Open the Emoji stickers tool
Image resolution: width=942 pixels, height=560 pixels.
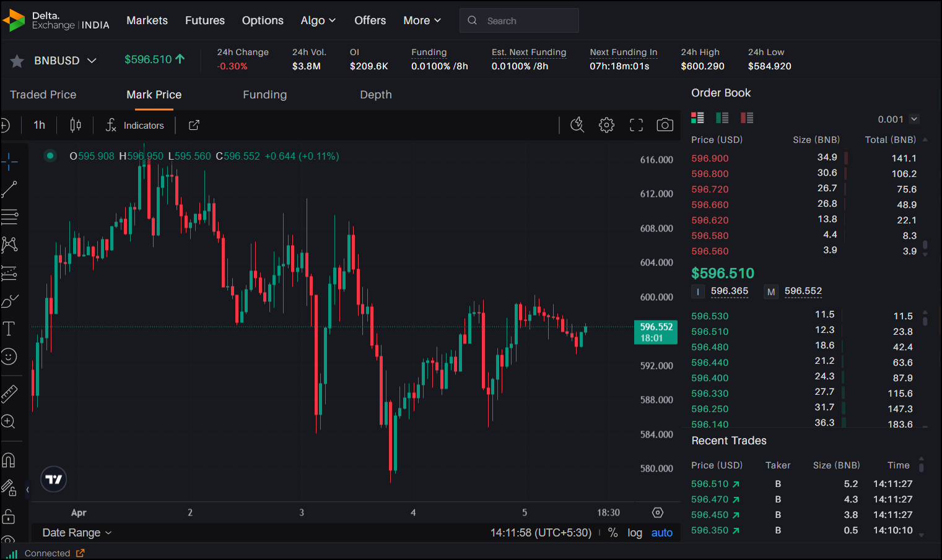[9, 356]
